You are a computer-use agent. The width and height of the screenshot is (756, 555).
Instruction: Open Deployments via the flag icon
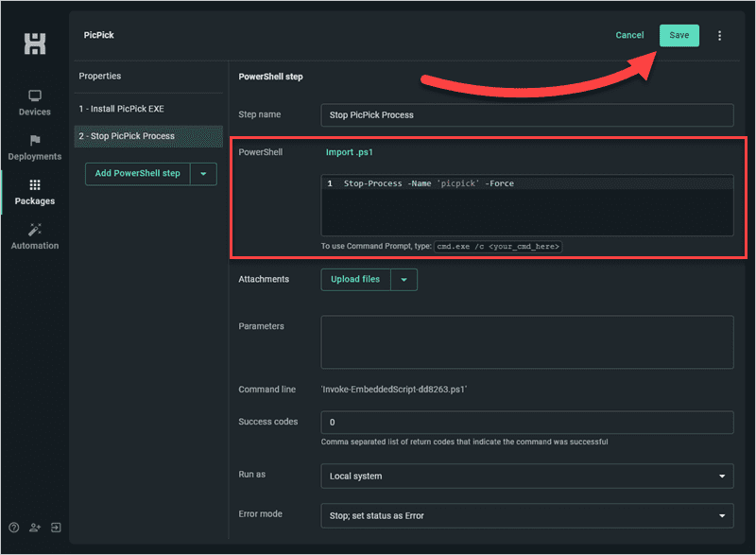[x=35, y=140]
